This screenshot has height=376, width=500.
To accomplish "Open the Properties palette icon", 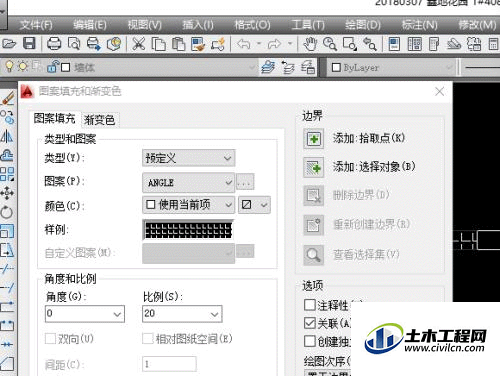I will pos(394,44).
